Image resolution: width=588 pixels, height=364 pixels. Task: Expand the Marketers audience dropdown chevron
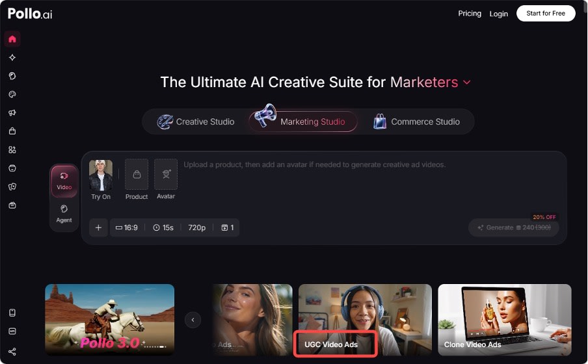(467, 83)
